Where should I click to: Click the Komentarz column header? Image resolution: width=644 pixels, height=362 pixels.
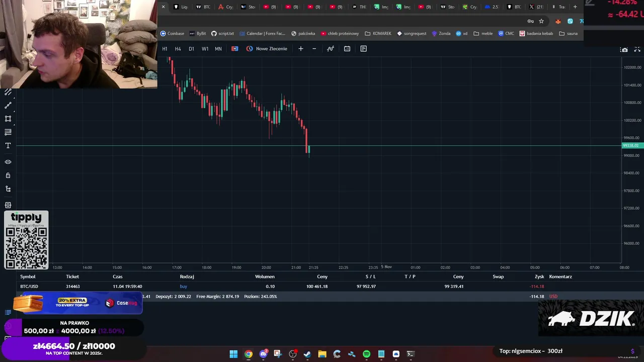[560, 277]
